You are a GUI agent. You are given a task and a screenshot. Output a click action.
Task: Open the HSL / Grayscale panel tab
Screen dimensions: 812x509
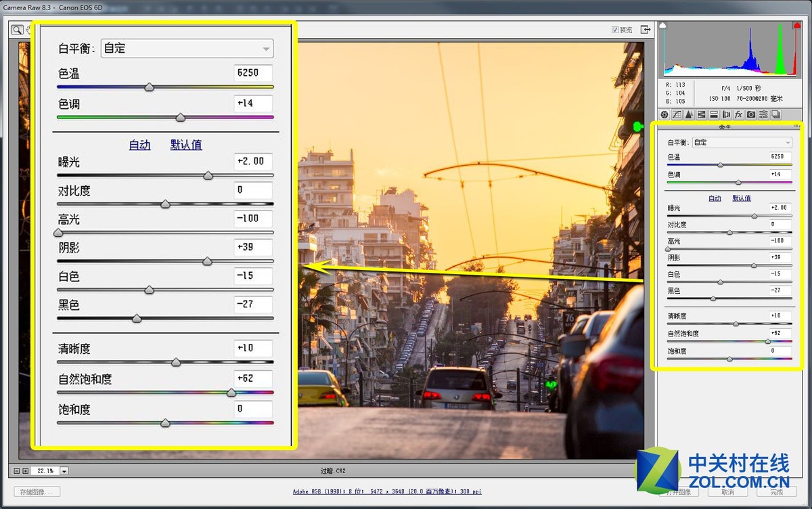(701, 115)
